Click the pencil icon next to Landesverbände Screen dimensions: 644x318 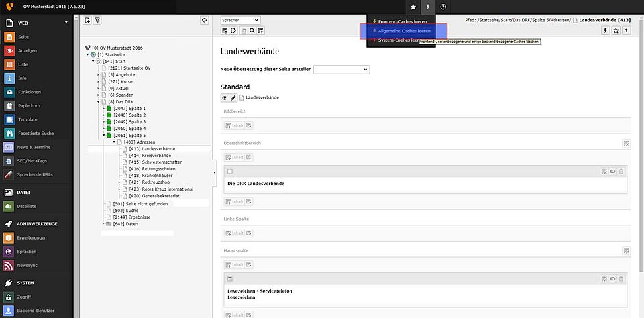click(x=233, y=98)
